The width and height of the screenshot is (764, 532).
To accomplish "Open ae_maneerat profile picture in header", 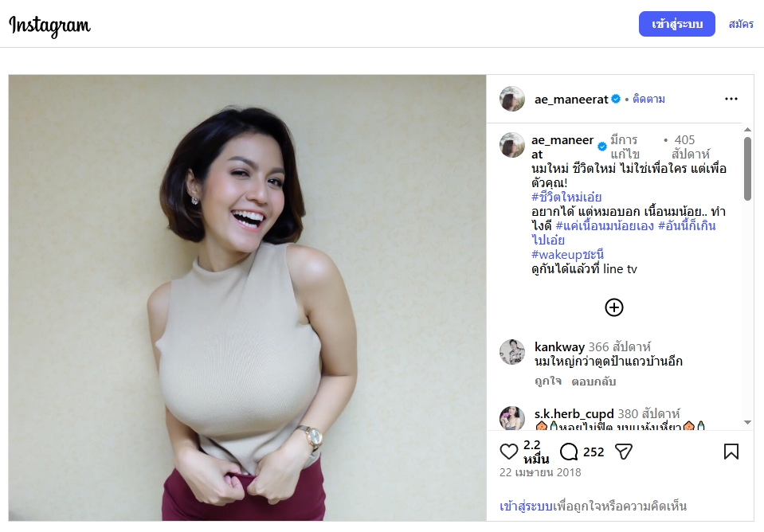I will [511, 100].
